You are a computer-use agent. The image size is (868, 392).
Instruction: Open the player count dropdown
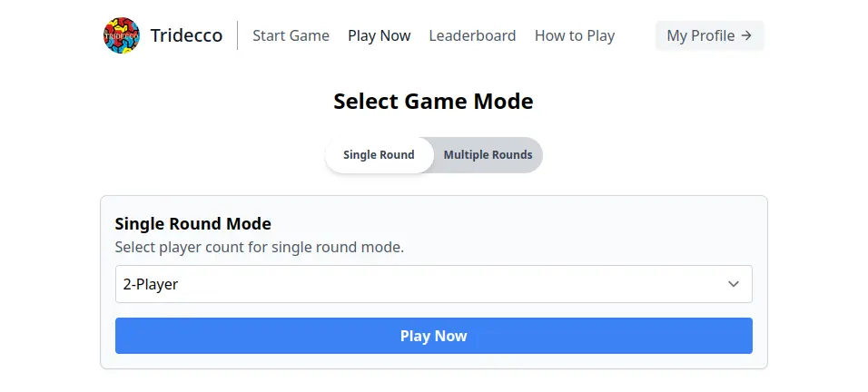coord(433,284)
